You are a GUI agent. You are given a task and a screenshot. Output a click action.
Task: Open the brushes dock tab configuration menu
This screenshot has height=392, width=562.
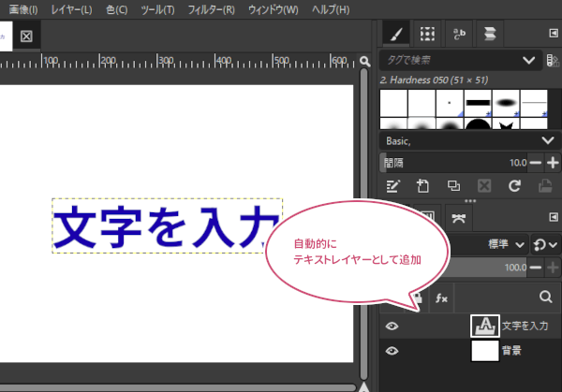pos(554,34)
